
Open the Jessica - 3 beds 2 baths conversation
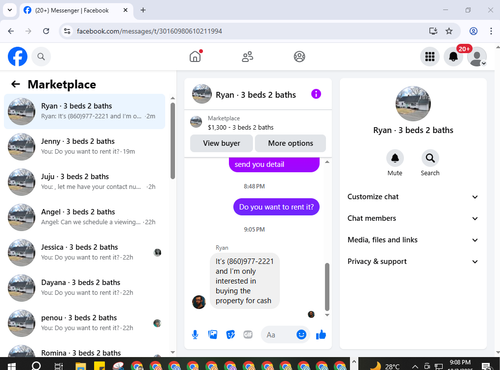(x=85, y=253)
